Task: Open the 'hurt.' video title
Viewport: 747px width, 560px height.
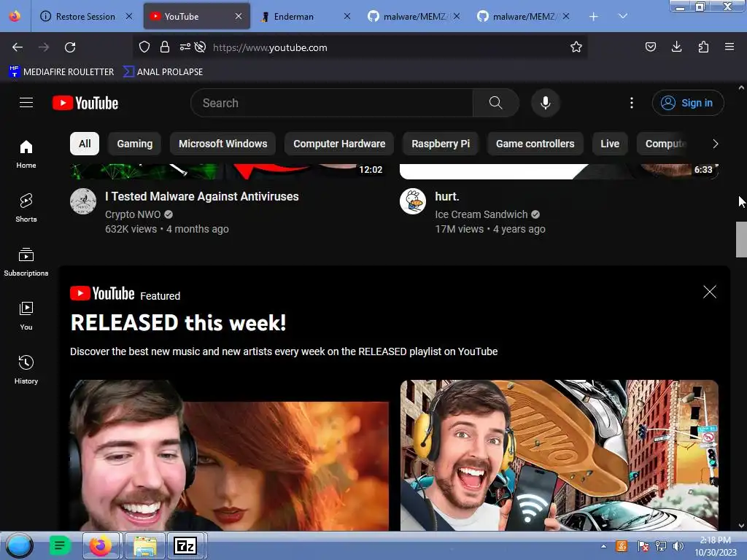Action: pyautogui.click(x=447, y=196)
